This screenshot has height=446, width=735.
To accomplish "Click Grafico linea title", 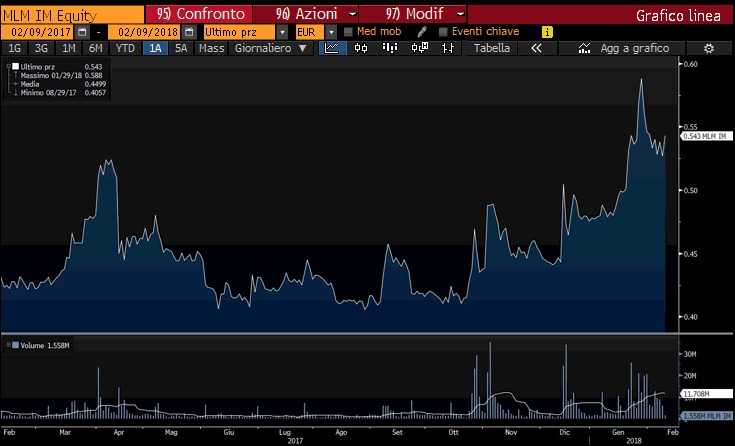I will tap(678, 15).
